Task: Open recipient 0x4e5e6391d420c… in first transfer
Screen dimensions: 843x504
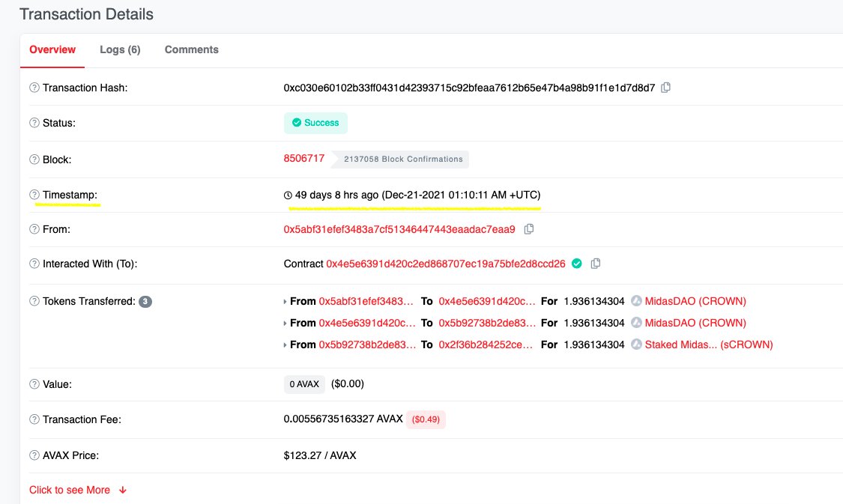Action: 487,302
